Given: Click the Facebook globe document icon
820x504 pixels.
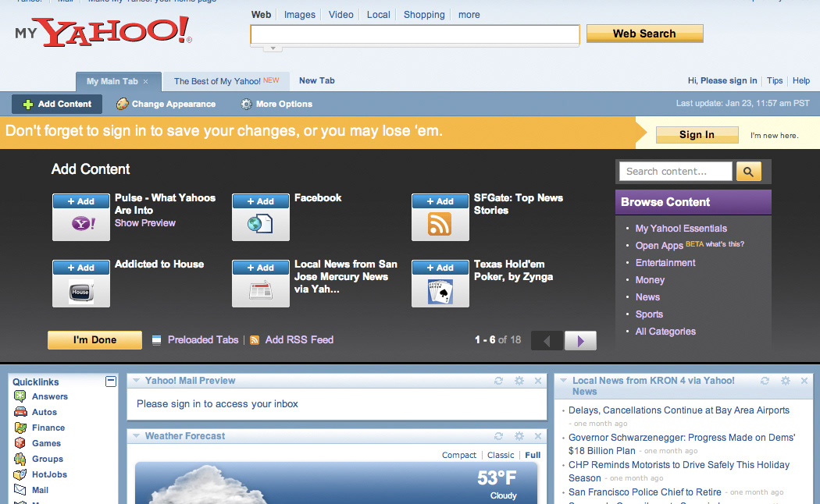Looking at the screenshot, I should [x=260, y=224].
